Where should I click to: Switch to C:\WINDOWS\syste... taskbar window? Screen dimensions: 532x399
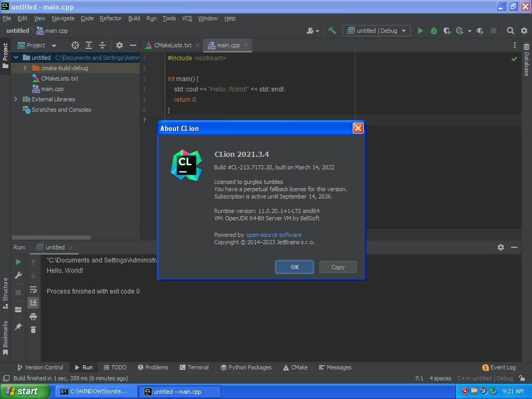97,391
